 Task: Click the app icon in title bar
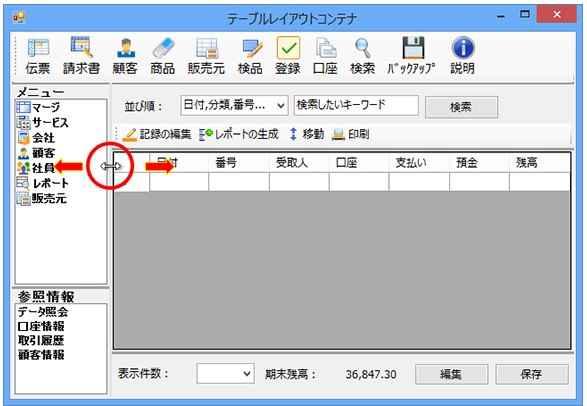(19, 17)
